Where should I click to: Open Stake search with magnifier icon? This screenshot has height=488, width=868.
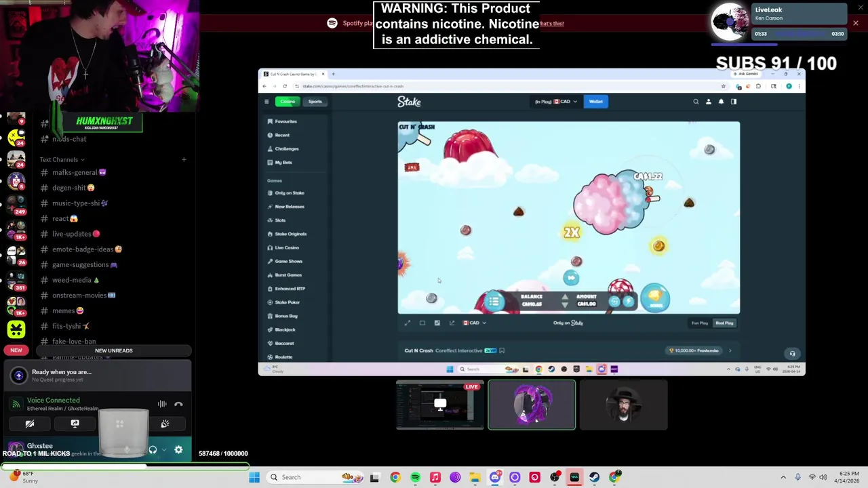(x=696, y=102)
